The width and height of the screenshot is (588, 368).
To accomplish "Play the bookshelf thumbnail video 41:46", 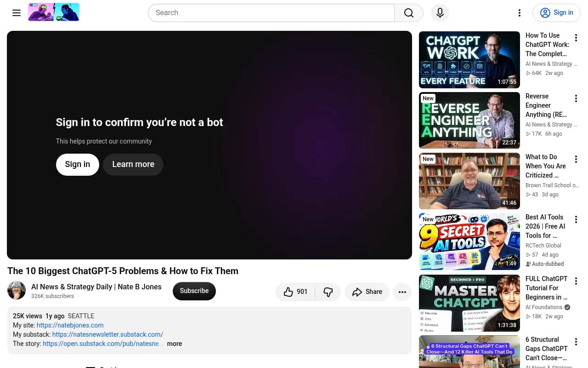I will [x=469, y=181].
